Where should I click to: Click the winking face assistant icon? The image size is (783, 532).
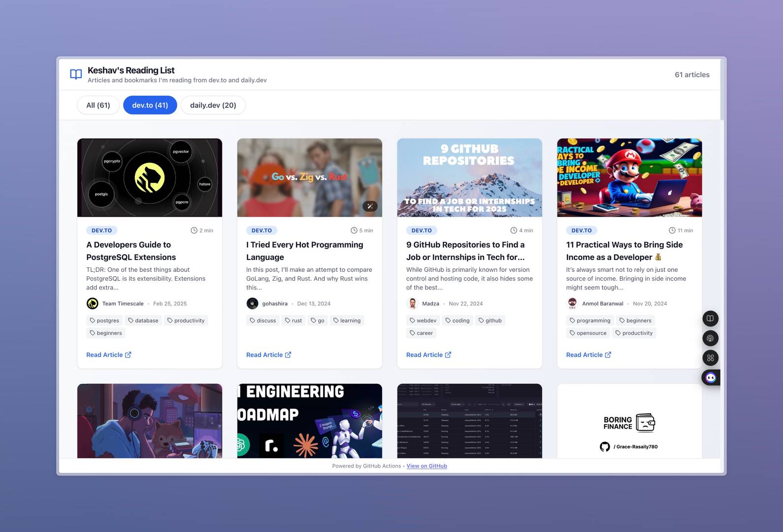(x=711, y=378)
